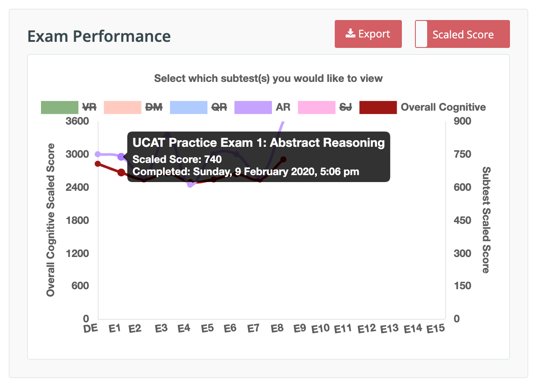Click the pink SJ color swatch
Screen dimensions: 537x392
[x=317, y=108]
